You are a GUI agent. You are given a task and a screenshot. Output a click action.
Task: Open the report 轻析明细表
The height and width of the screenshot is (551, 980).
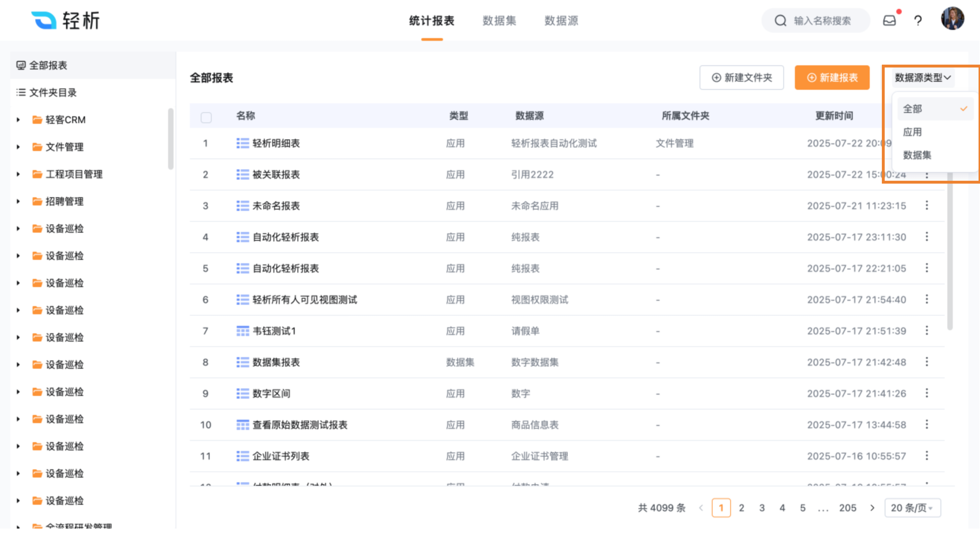[x=276, y=143]
